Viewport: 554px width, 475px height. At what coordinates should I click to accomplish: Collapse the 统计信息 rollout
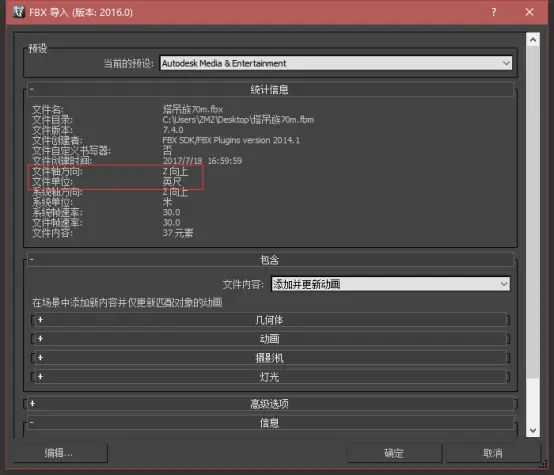pyautogui.click(x=270, y=89)
